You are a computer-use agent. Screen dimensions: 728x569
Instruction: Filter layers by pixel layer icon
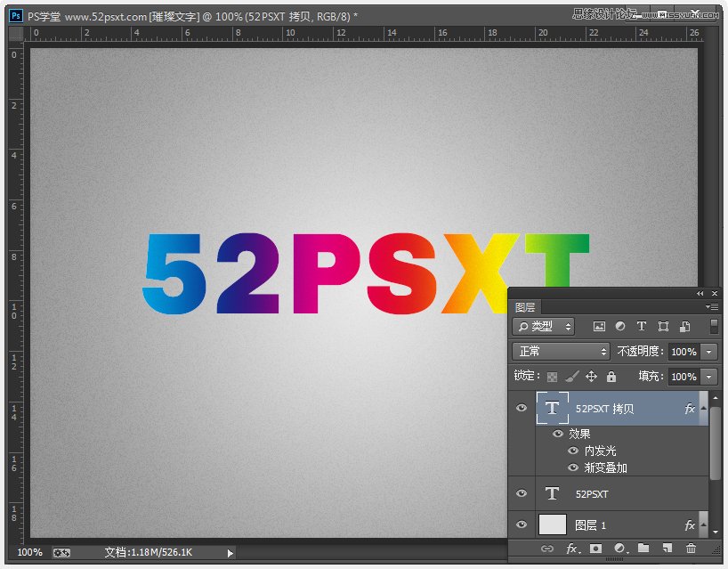click(x=599, y=327)
